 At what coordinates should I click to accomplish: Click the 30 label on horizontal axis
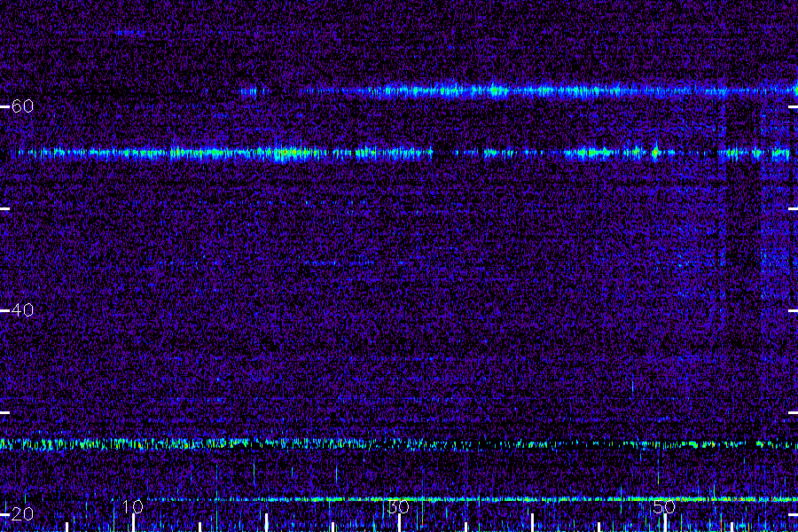(x=398, y=506)
